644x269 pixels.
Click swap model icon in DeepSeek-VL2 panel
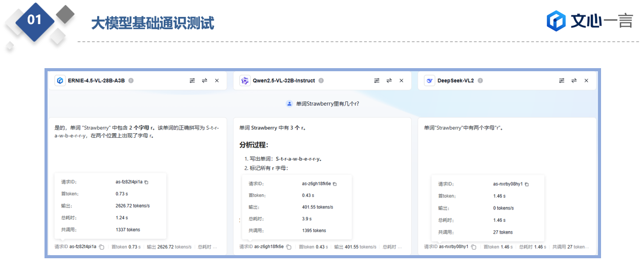tap(574, 80)
